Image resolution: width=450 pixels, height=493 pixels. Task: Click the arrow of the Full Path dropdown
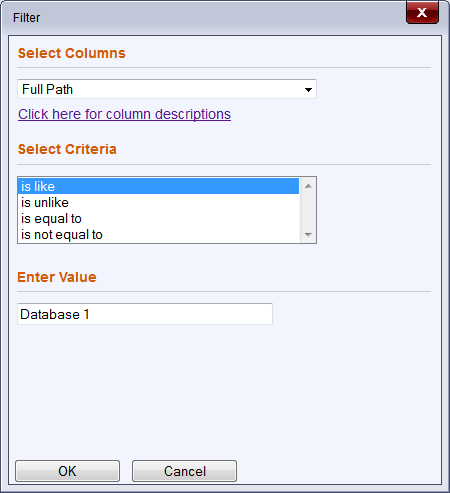point(308,89)
